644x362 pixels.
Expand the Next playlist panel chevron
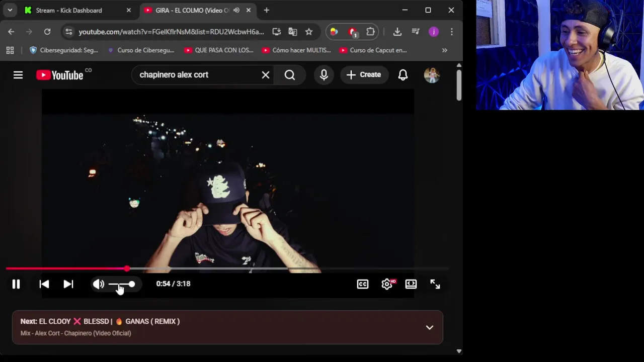430,327
